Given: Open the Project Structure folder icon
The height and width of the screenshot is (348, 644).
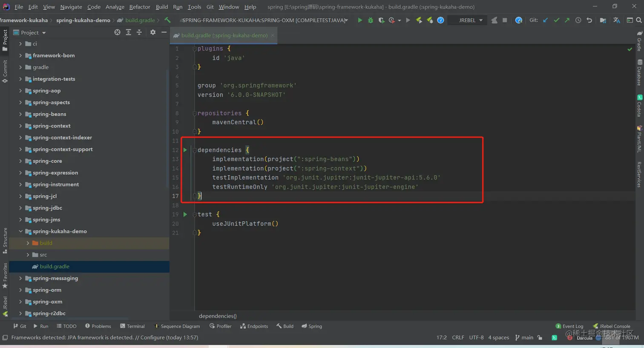Looking at the screenshot, I should tap(603, 20).
